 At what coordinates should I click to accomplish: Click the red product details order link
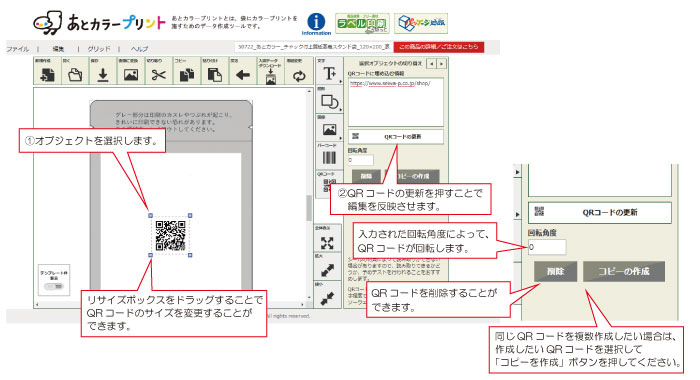pyautogui.click(x=439, y=47)
